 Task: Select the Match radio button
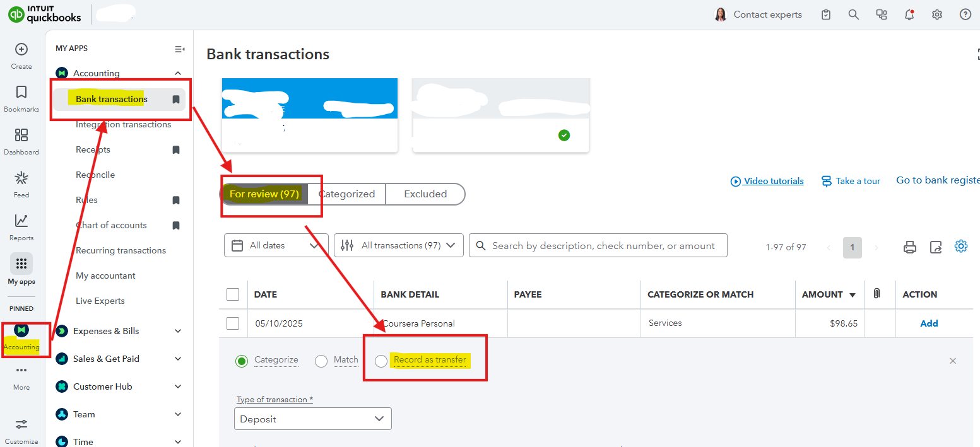[321, 361]
